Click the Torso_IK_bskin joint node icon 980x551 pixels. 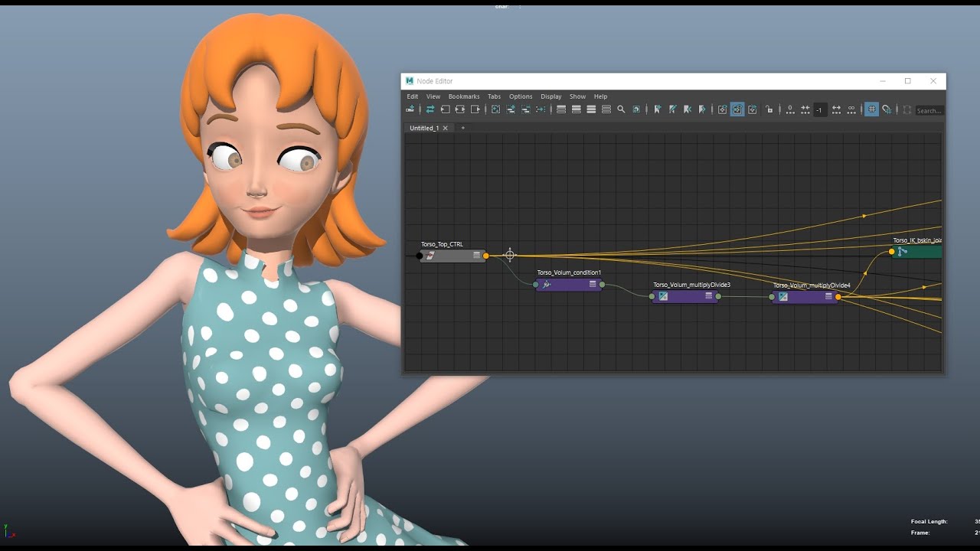pos(903,251)
